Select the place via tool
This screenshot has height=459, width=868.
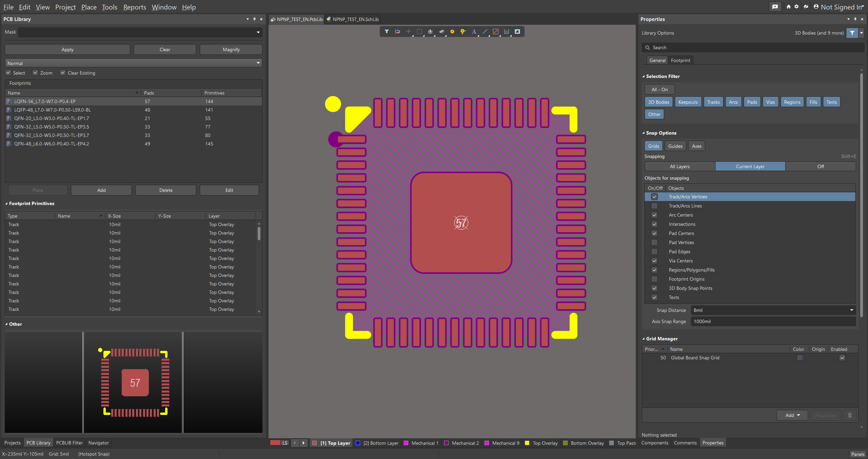point(463,32)
